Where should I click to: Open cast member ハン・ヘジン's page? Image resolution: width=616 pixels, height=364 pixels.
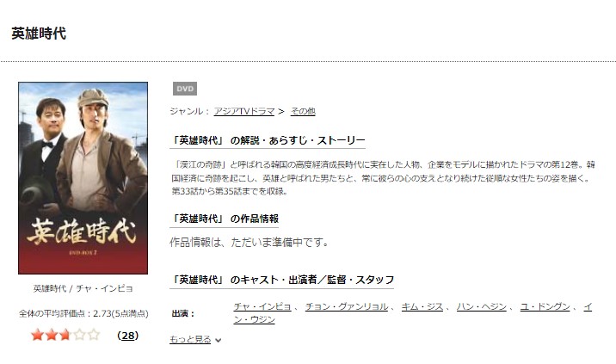[x=482, y=306]
